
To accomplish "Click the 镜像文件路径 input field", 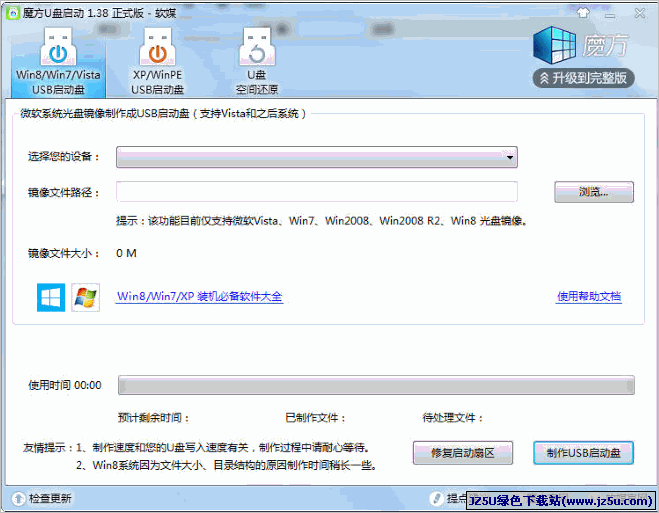I will point(317,192).
